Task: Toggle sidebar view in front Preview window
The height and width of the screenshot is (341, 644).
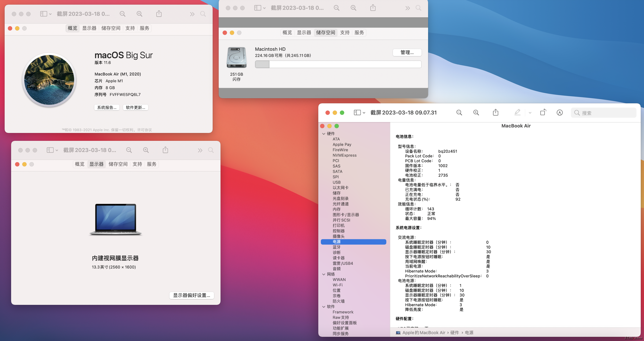Action: [357, 113]
